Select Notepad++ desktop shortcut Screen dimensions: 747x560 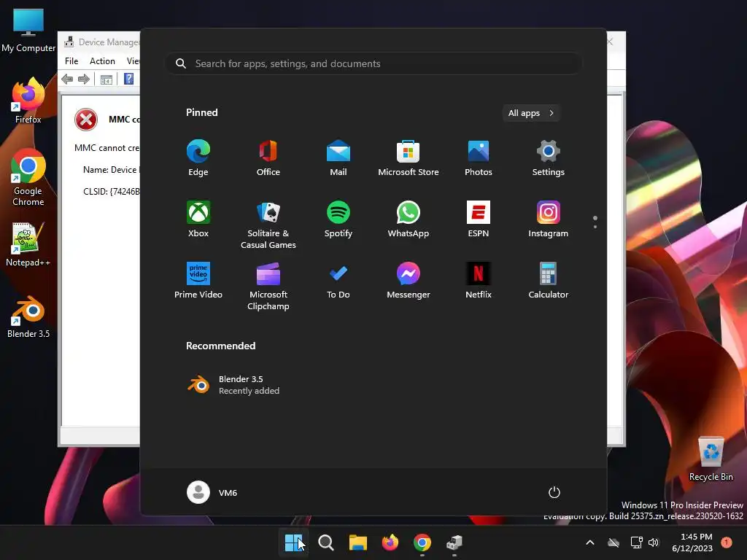click(28, 244)
